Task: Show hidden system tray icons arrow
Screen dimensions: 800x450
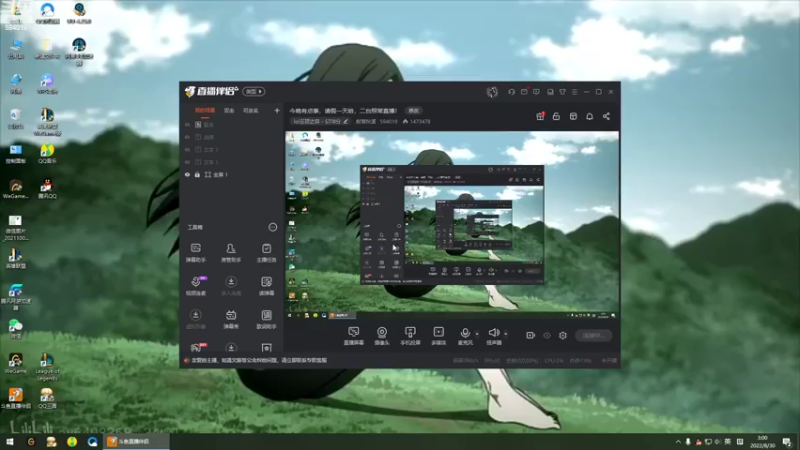Action: tap(678, 441)
